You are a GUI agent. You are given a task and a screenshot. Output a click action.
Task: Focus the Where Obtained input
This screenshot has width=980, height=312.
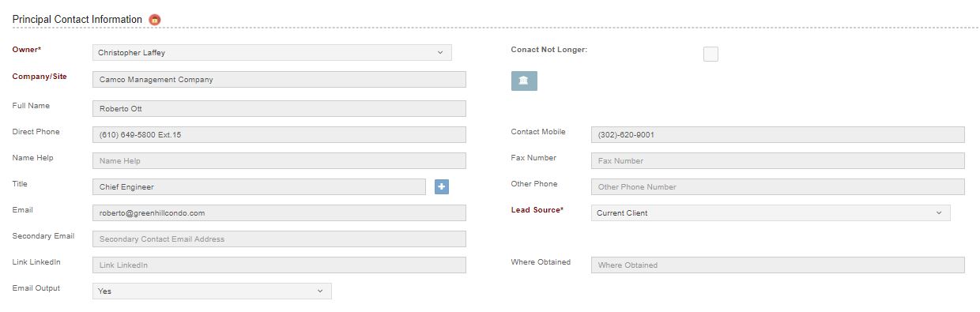coord(778,265)
